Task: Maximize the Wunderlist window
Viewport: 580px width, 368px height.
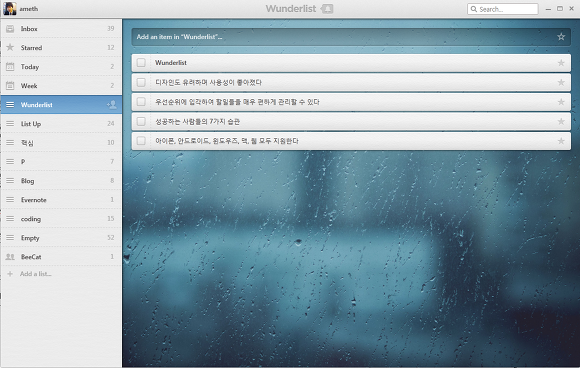Action: tap(560, 9)
